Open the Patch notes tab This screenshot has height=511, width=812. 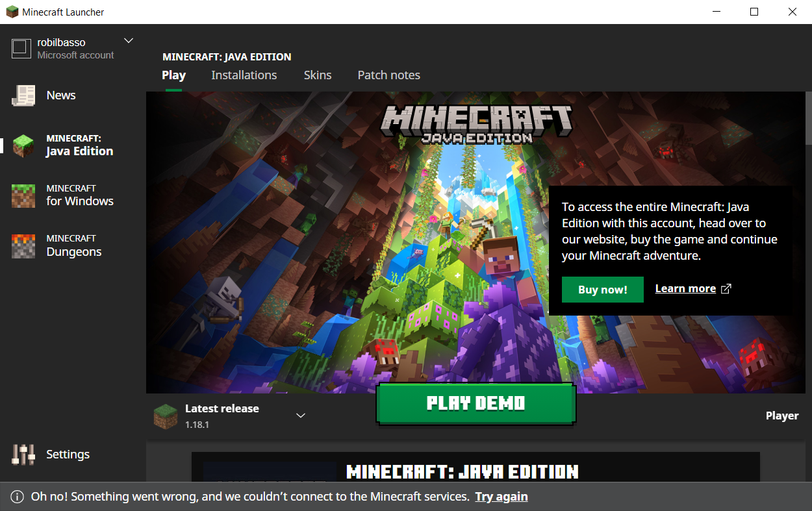(389, 75)
